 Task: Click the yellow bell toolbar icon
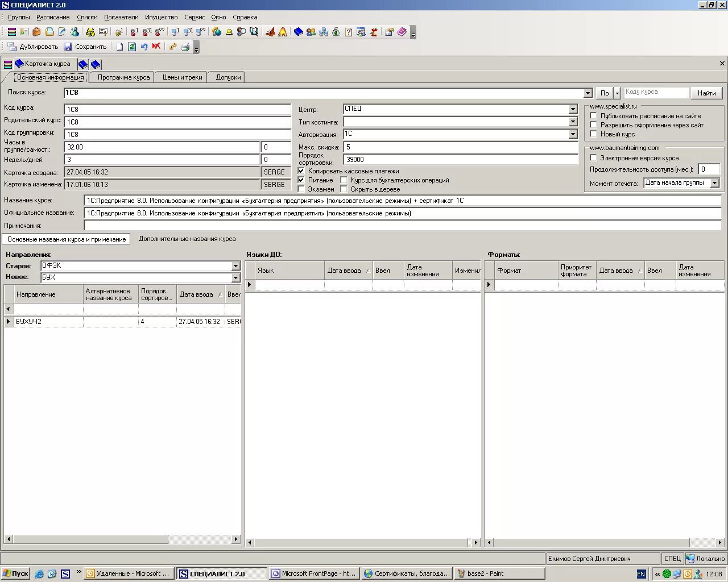[229, 32]
